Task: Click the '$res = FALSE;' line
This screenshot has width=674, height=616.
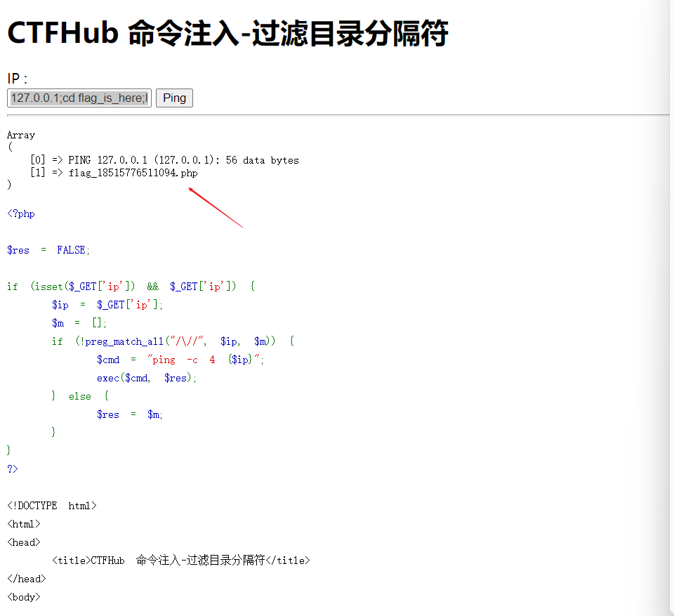Action: tap(48, 250)
